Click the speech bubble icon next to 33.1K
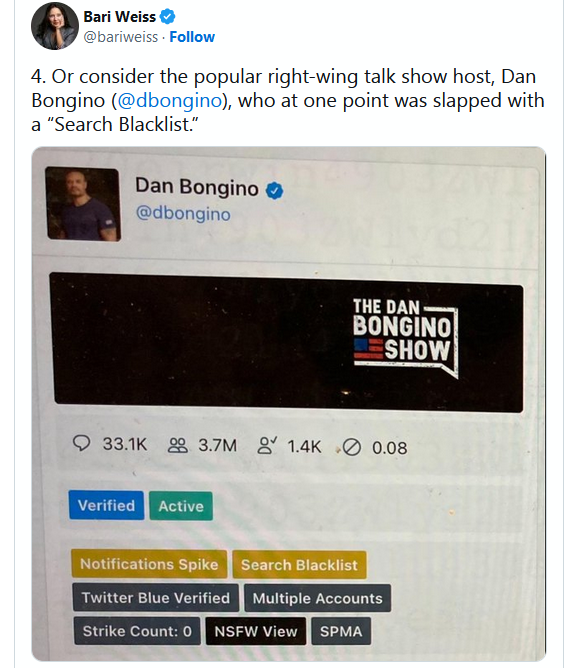Screen dimensions: 569x668 81,443
